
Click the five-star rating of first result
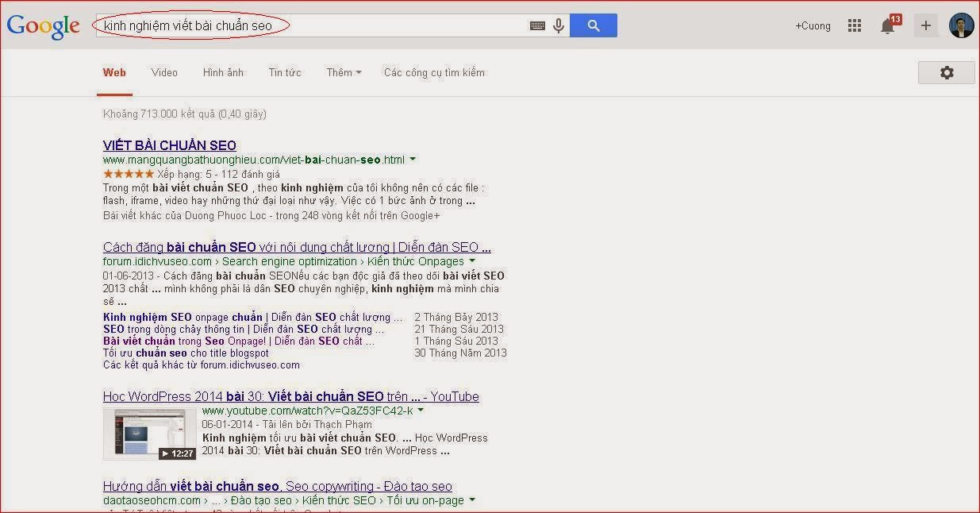(x=129, y=173)
